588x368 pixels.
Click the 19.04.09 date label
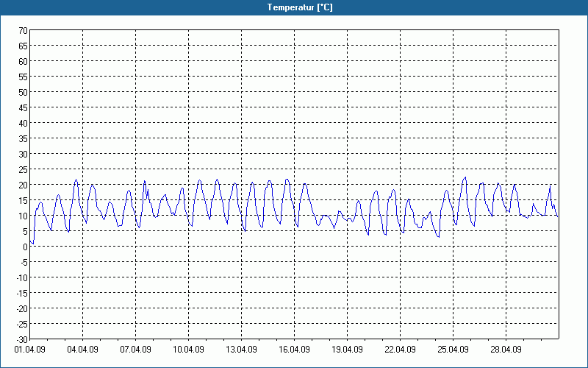[x=347, y=350]
